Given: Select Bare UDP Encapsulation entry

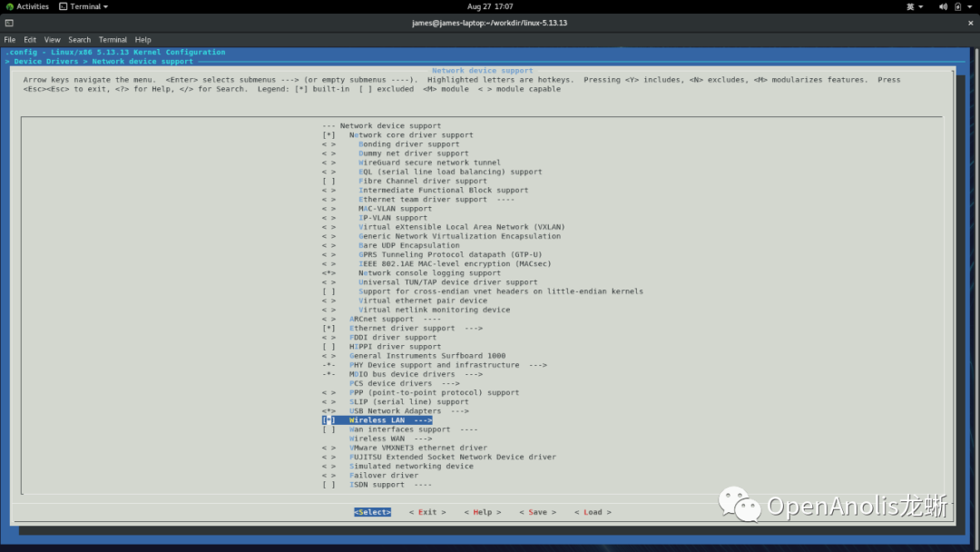Looking at the screenshot, I should (x=408, y=245).
